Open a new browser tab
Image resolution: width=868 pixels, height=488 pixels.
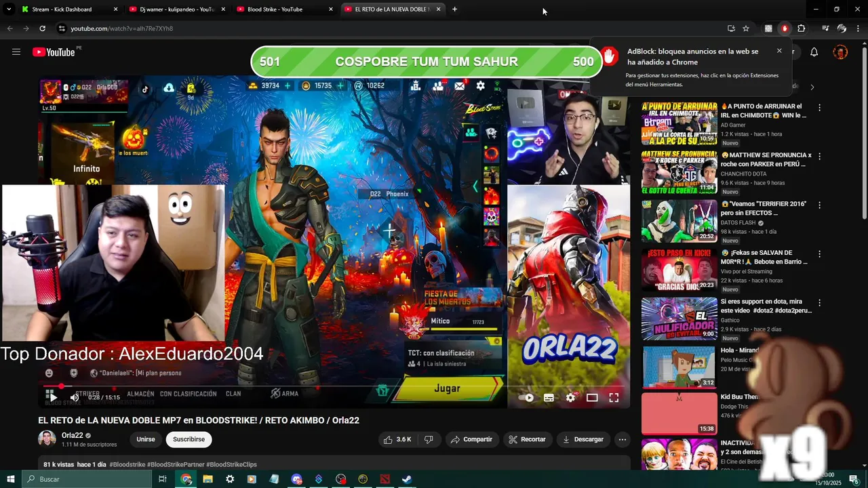pyautogui.click(x=454, y=9)
